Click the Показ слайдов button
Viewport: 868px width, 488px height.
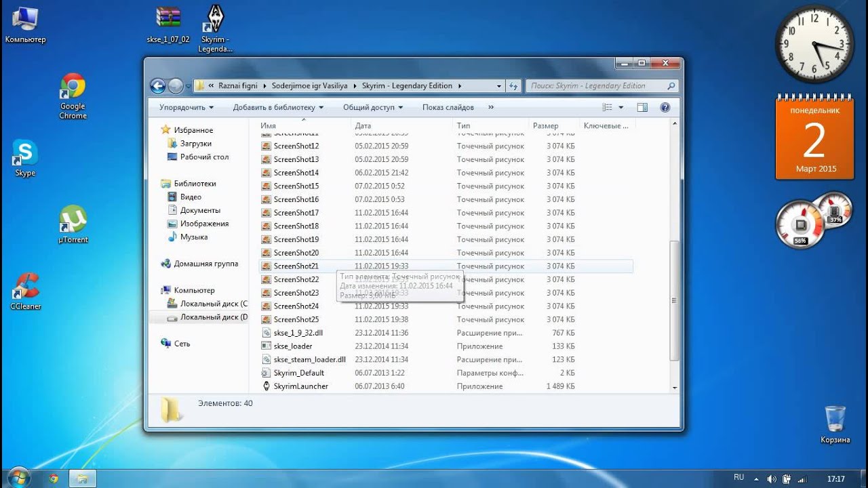(448, 107)
